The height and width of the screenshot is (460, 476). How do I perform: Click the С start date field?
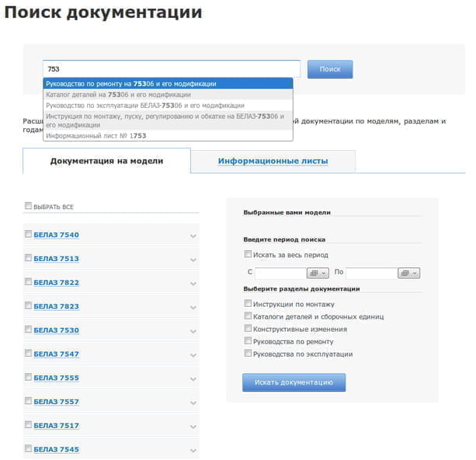281,273
